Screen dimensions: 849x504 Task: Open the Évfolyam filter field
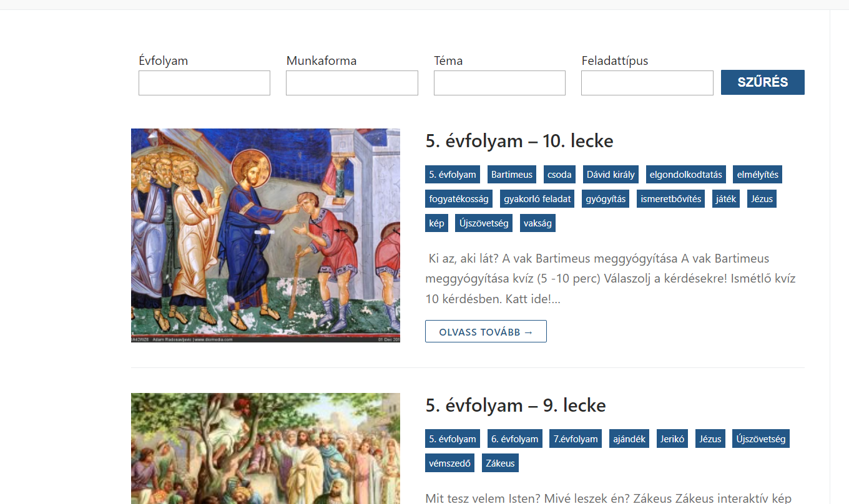[204, 83]
